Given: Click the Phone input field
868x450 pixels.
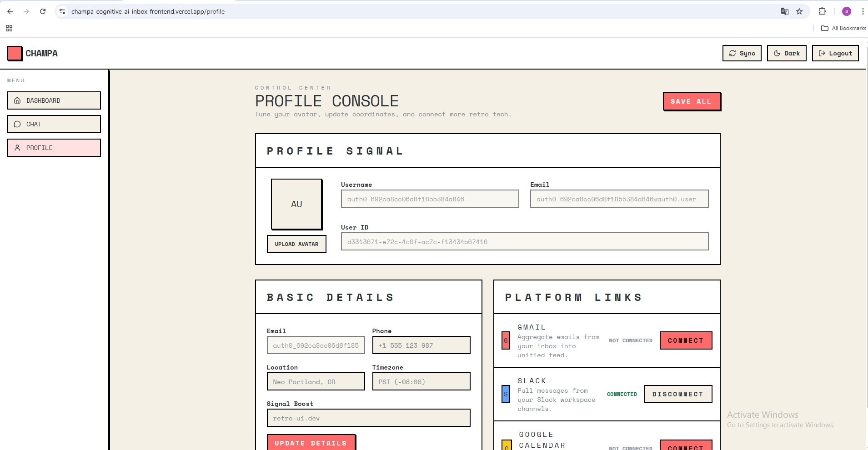Looking at the screenshot, I should (421, 345).
